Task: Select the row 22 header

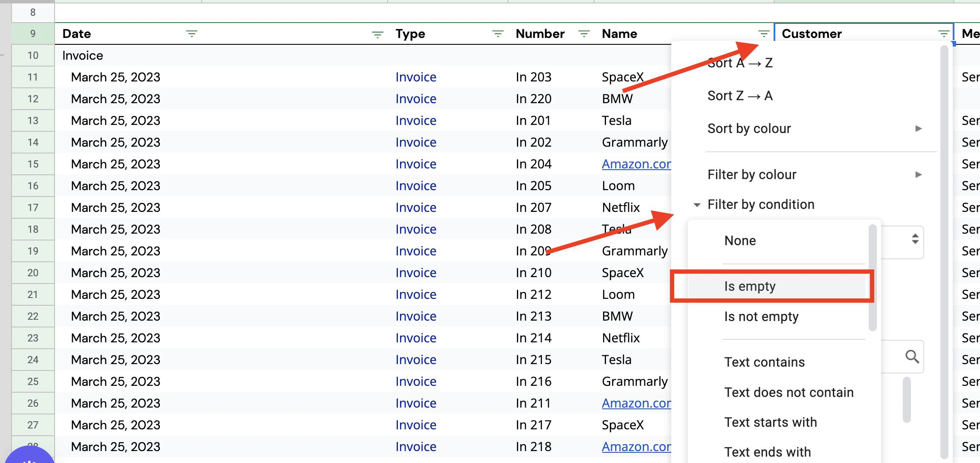Action: [33, 316]
